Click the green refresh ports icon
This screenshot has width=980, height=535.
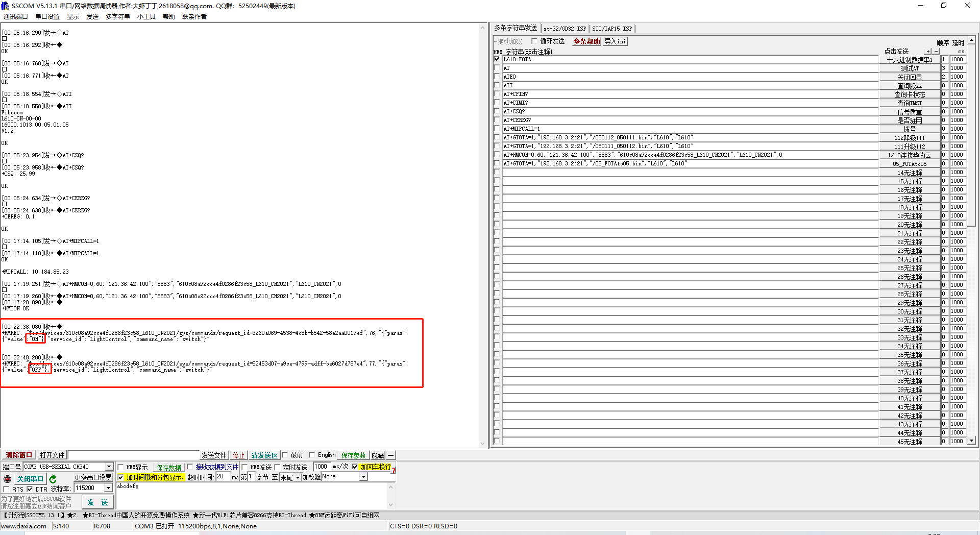53,479
